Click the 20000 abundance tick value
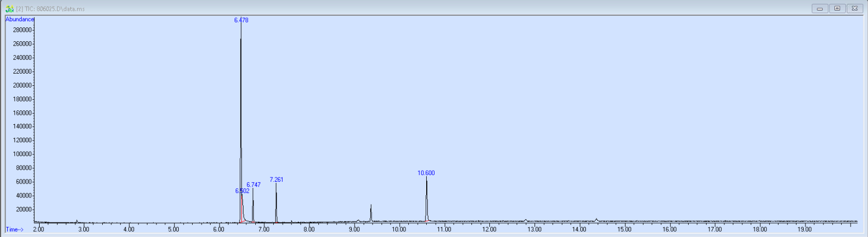868x237 pixels. coord(23,210)
